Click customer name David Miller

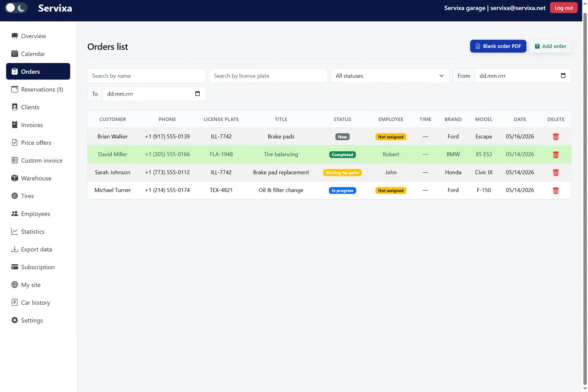click(113, 154)
